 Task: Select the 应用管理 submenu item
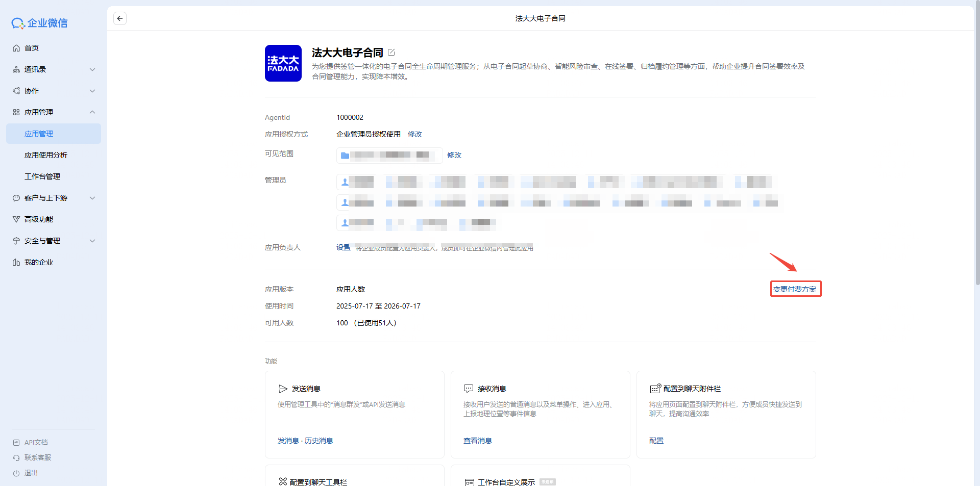(54, 134)
